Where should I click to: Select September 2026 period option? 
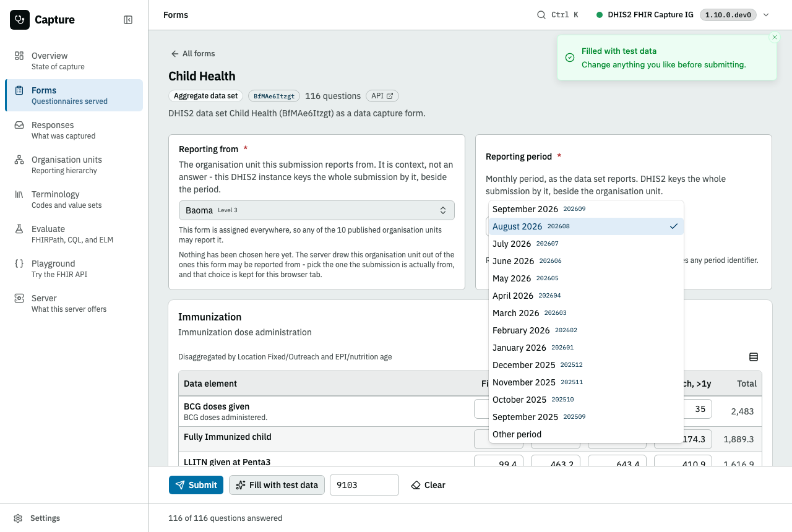click(x=586, y=209)
